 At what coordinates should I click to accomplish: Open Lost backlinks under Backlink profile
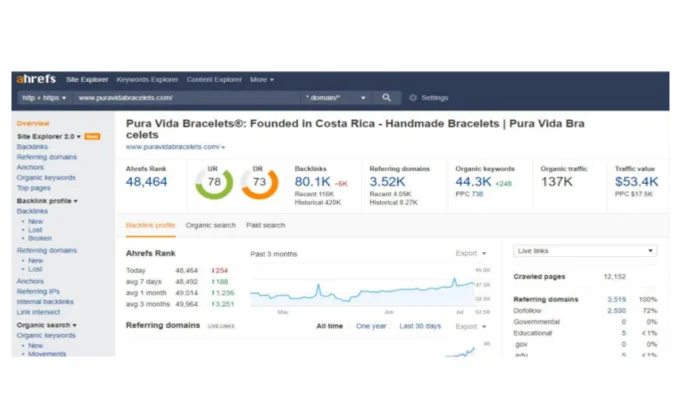point(35,230)
